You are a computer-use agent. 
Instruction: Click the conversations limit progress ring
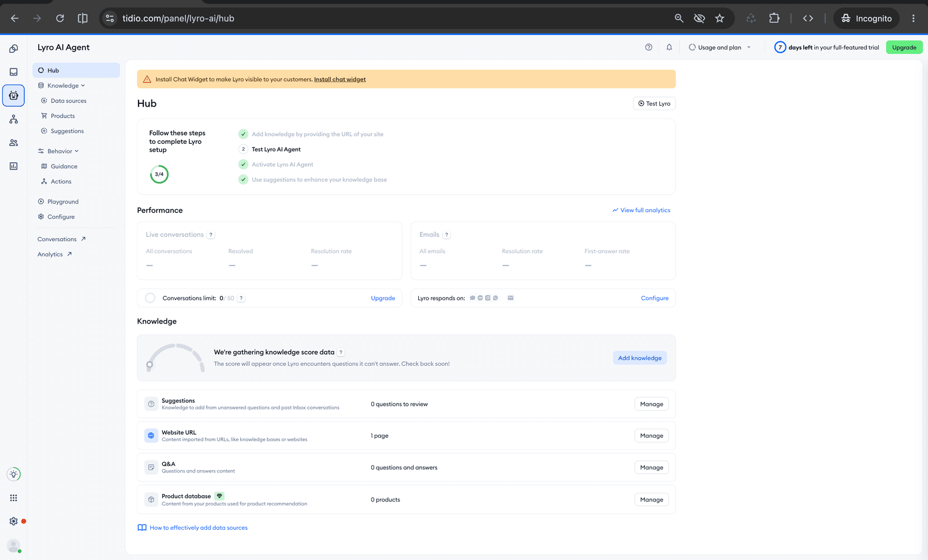click(150, 298)
